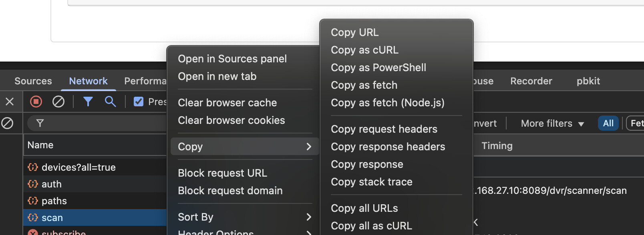Open the Copy submenu entry
The image size is (644, 235).
point(244,147)
